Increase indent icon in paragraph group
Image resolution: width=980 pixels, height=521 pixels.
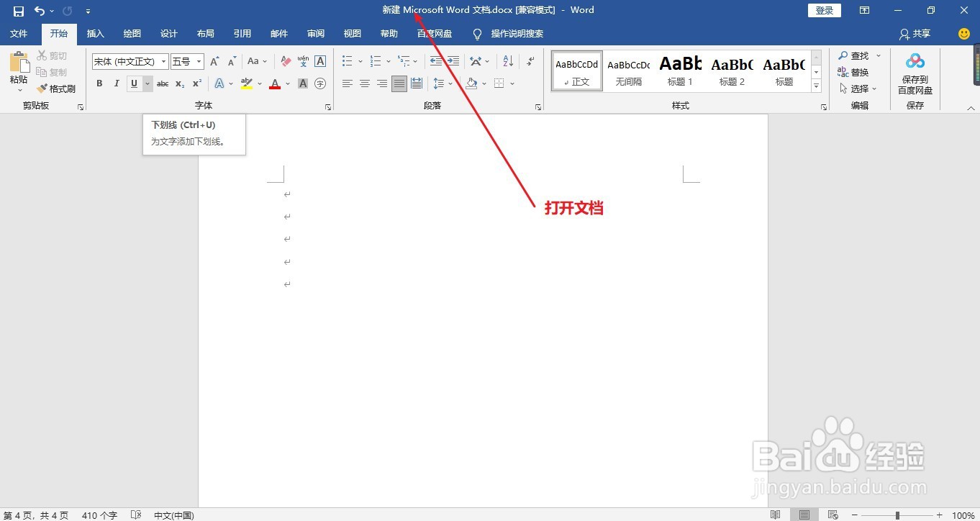tap(453, 62)
